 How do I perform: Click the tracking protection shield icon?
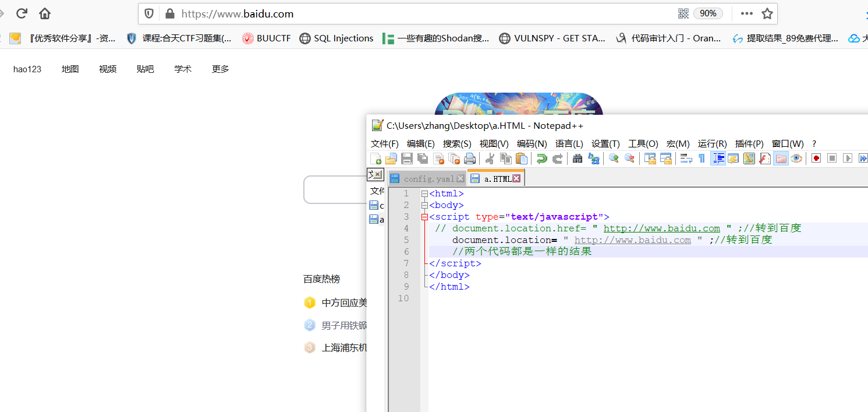click(x=149, y=14)
